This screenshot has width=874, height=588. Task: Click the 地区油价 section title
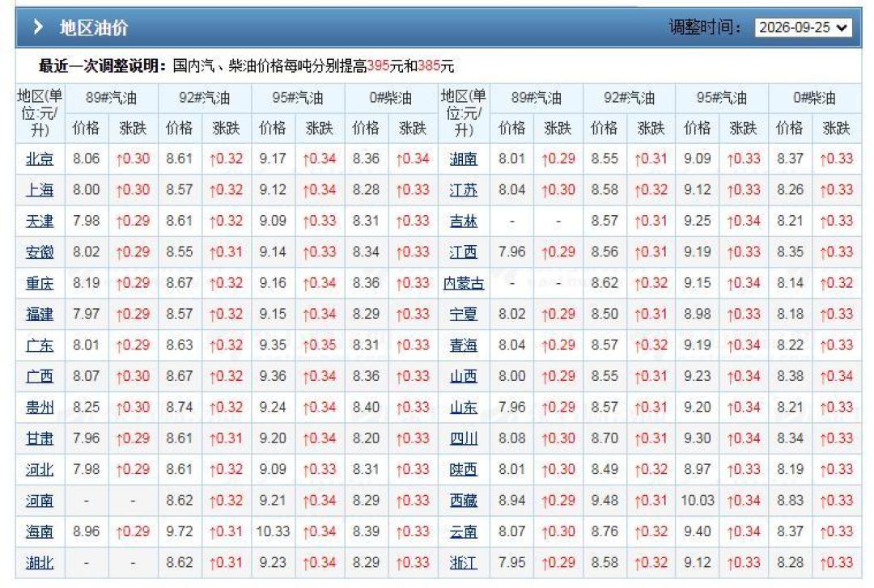pos(94,27)
